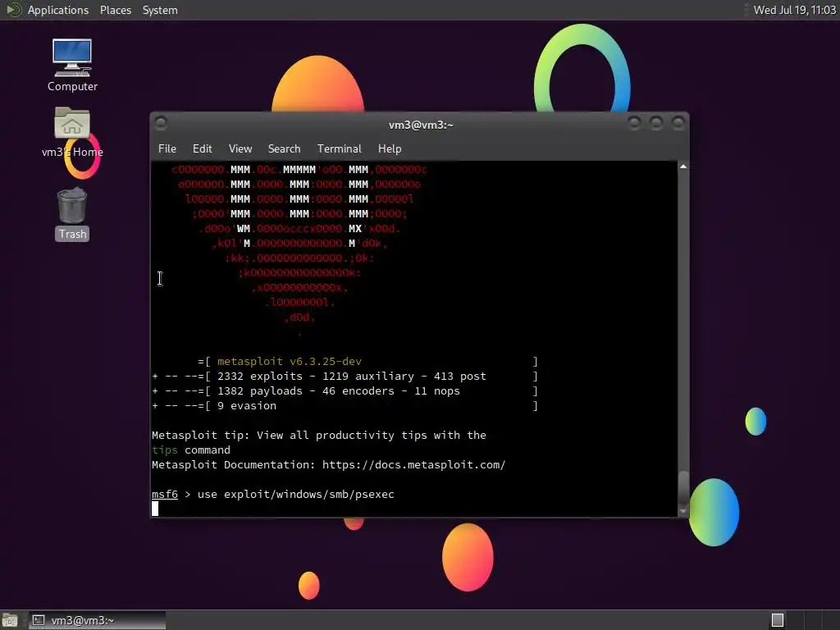The height and width of the screenshot is (630, 840).
Task: Open the terminal Edit menu
Action: pos(202,149)
